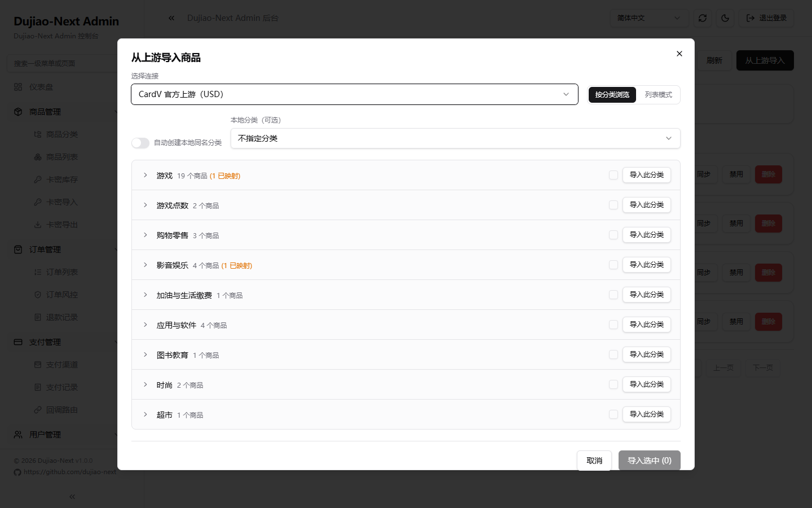812x508 pixels.
Task: Click the 支付管理 card icon in sidebar
Action: click(x=18, y=342)
